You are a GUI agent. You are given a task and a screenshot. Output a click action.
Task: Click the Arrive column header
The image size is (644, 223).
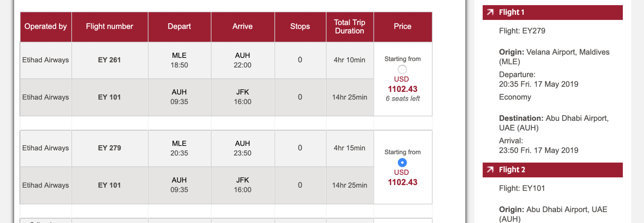[243, 27]
